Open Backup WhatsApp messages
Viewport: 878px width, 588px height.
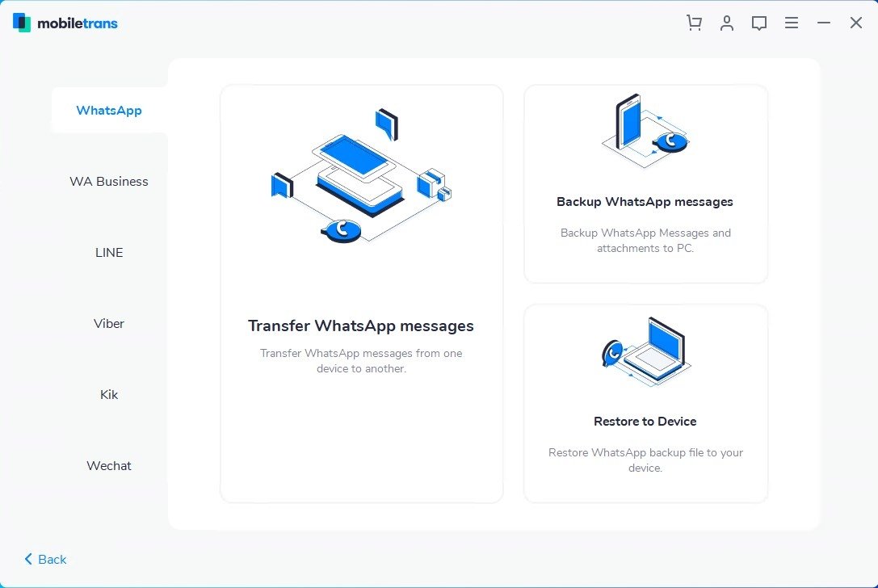coord(645,201)
